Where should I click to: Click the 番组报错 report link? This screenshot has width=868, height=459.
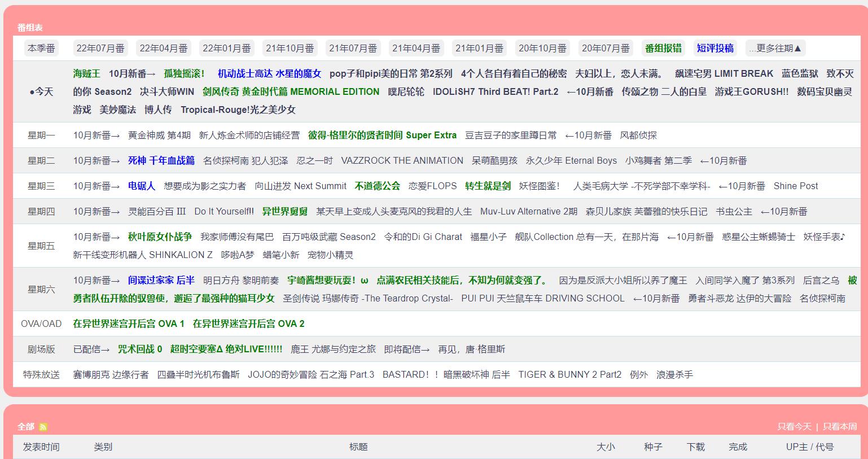(x=664, y=48)
